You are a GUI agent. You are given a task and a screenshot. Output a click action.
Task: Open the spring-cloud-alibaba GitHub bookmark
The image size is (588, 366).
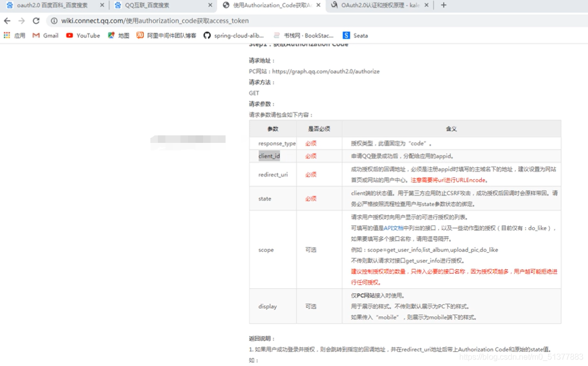(x=234, y=35)
